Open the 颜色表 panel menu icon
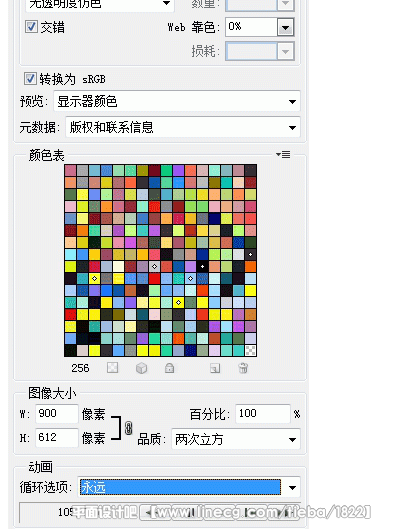This screenshot has width=405, height=529. point(283,155)
